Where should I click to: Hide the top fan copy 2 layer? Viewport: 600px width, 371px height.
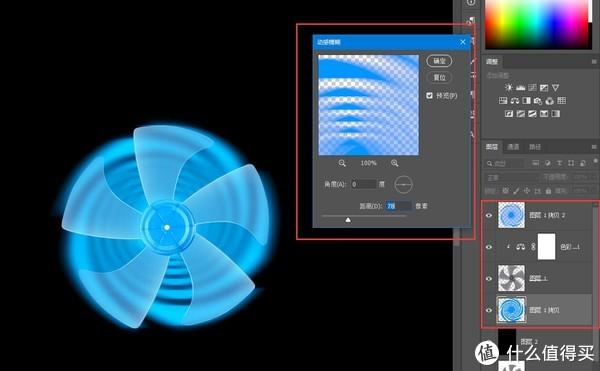click(x=489, y=215)
